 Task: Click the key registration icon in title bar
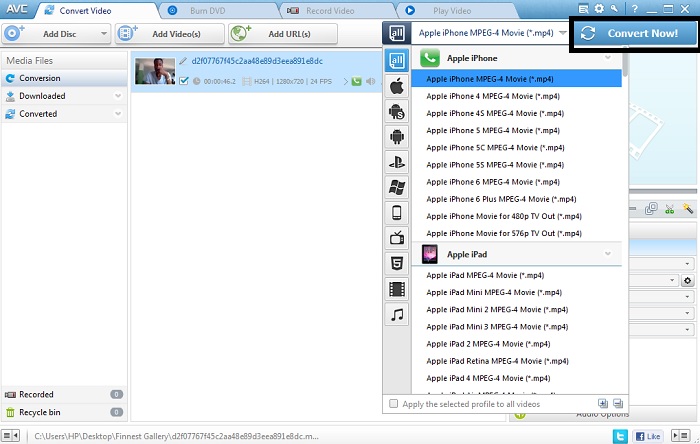[614, 8]
